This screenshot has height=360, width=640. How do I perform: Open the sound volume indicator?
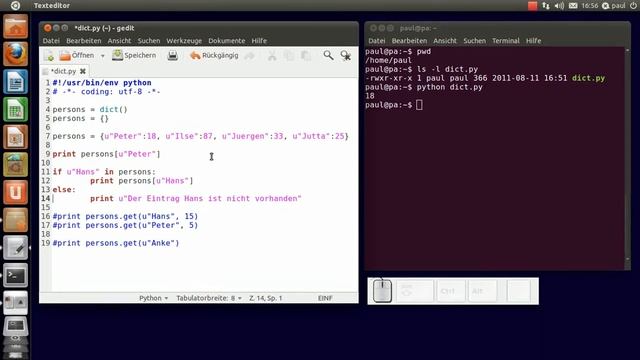pyautogui.click(x=559, y=6)
